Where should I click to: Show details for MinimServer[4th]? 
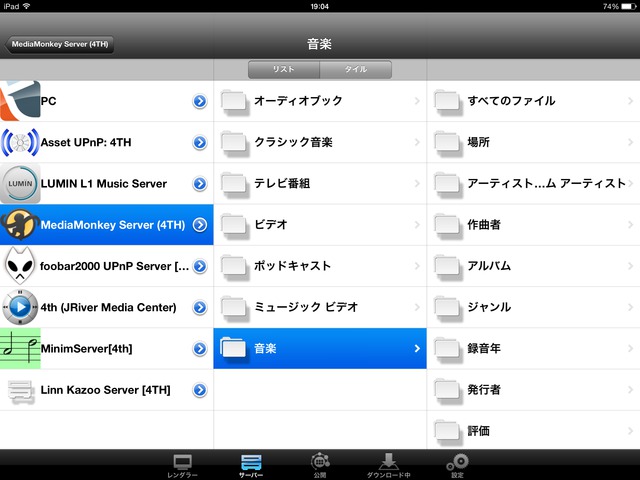200,348
